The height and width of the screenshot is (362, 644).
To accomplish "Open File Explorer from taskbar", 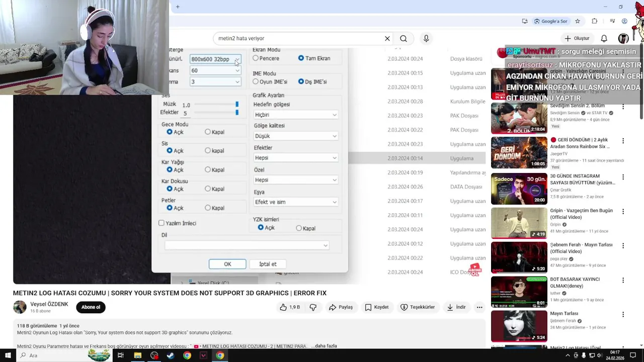I will click(x=137, y=355).
